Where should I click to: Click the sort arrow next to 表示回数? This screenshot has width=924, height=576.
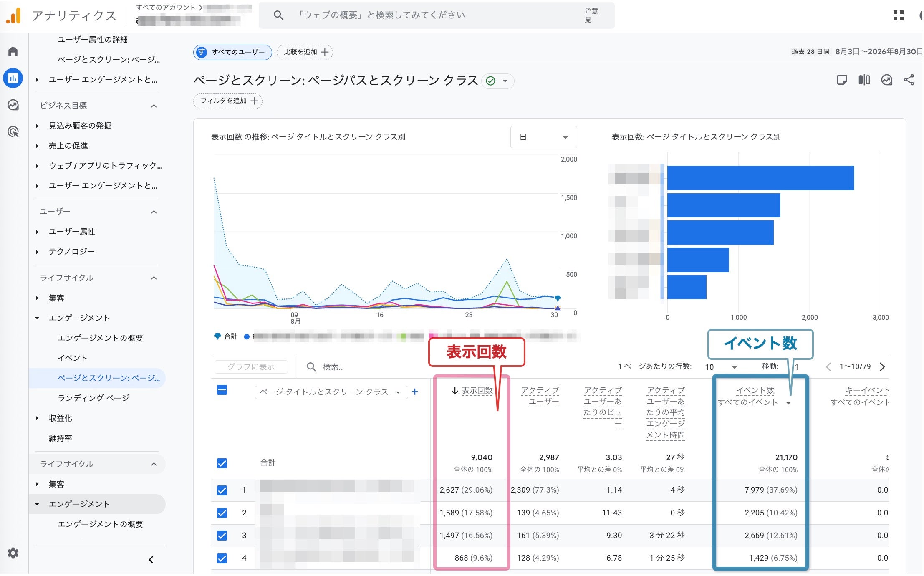tap(455, 391)
